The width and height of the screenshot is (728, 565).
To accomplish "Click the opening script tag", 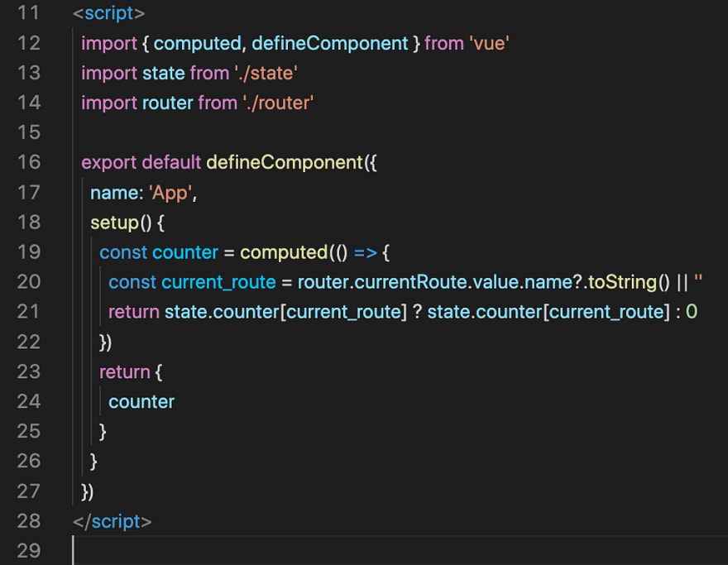I will click(108, 13).
